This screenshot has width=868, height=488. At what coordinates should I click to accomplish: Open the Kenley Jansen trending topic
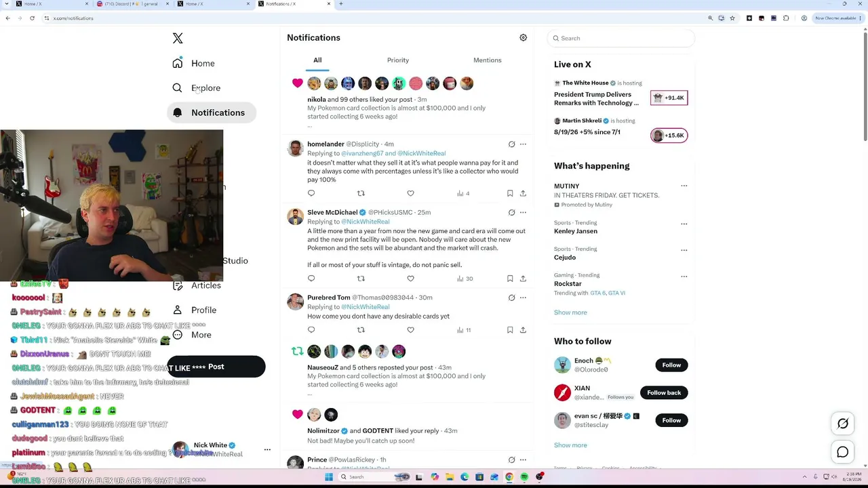pos(576,231)
